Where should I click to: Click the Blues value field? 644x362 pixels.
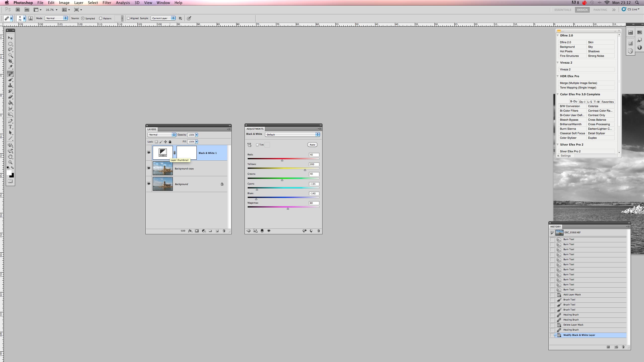(314, 194)
